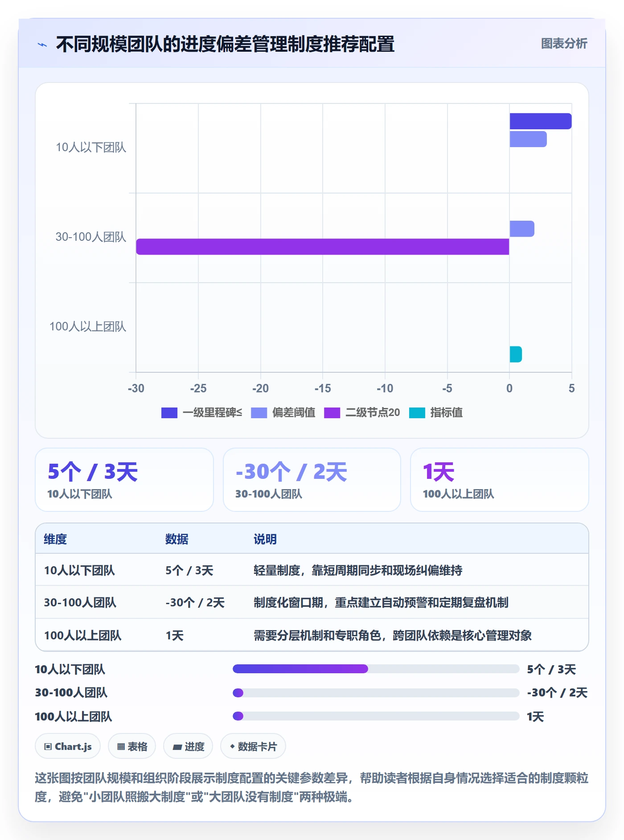624x840 pixels.
Task: Click the 一级里程碑≤ legend label
Action: point(212,413)
